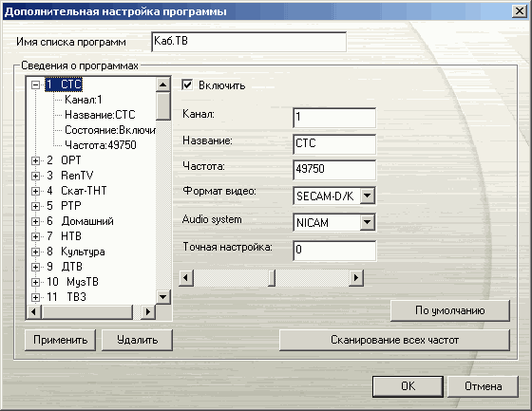
Task: Select the МузТВ channel in the list
Action: tap(72, 282)
